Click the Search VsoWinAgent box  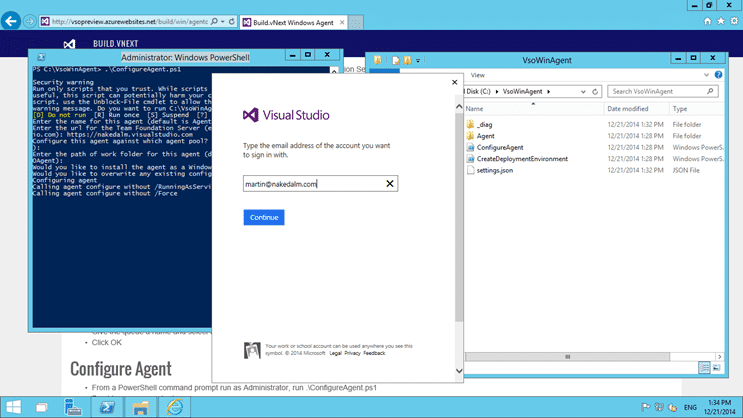coord(662,91)
